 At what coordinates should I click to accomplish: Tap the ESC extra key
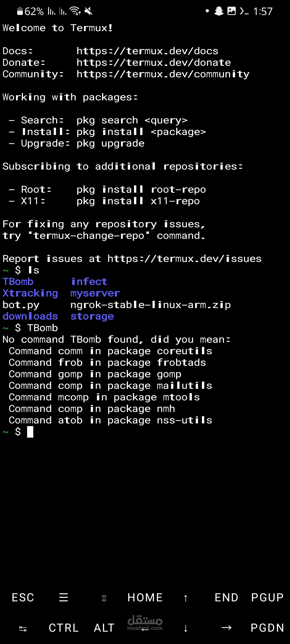coord(23,598)
